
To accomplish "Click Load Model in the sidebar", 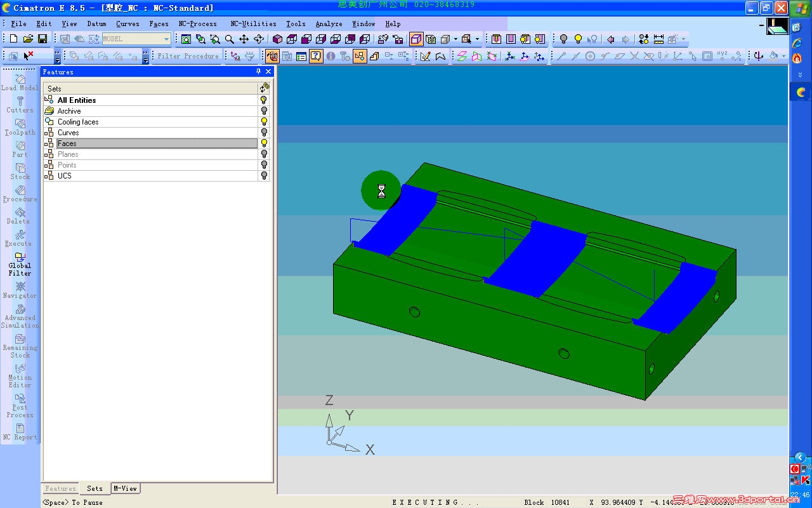I will pos(20,83).
